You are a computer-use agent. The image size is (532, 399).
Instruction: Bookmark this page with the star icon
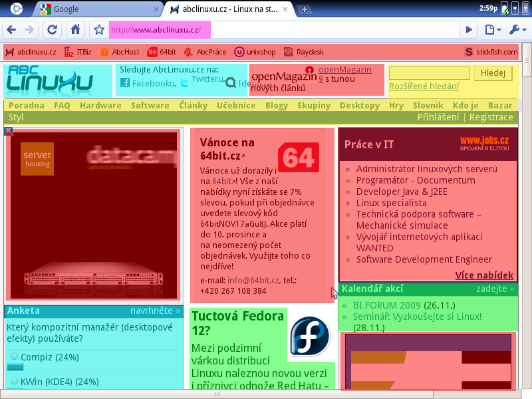coord(99,30)
